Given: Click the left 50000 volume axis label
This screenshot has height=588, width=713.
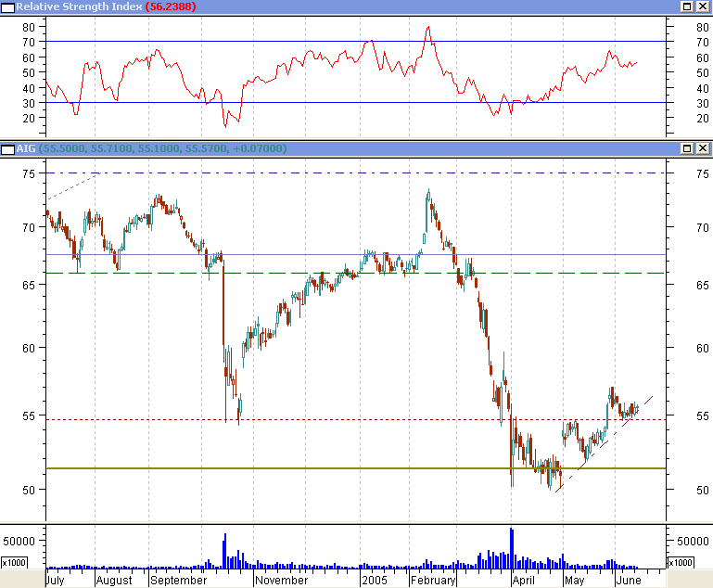Looking at the screenshot, I should [x=19, y=541].
